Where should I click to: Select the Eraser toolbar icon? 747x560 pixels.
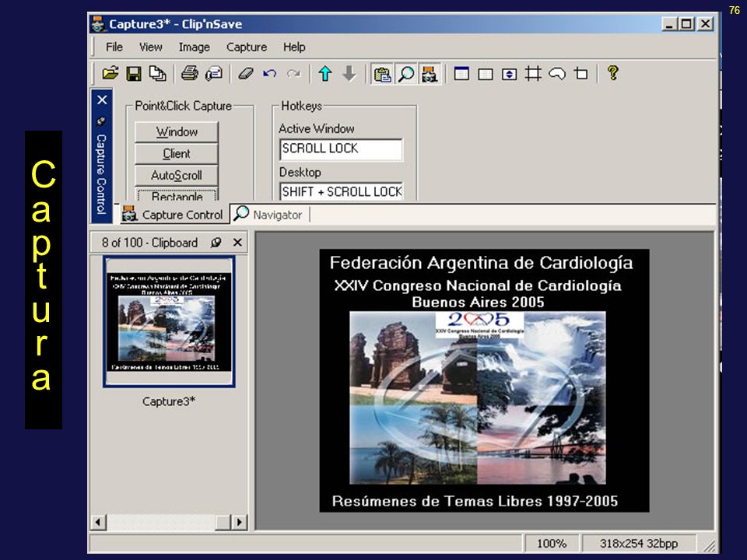(246, 73)
